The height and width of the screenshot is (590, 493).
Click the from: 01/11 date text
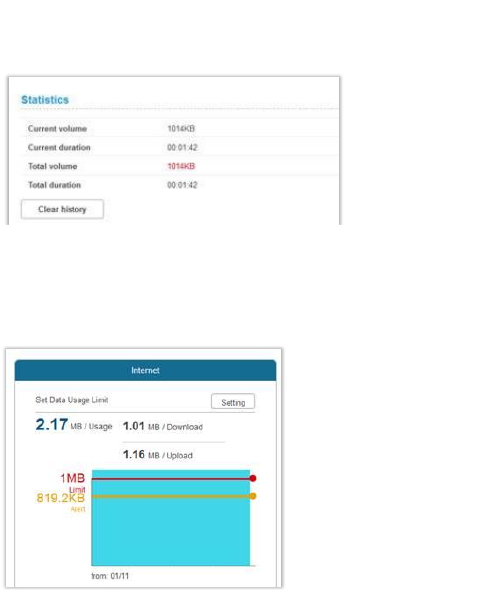[x=110, y=576]
